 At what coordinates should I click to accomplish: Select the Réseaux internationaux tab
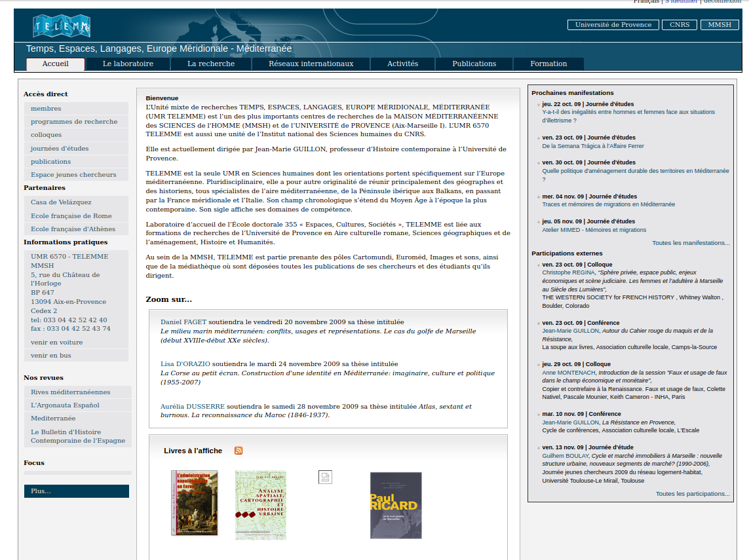pos(311,64)
